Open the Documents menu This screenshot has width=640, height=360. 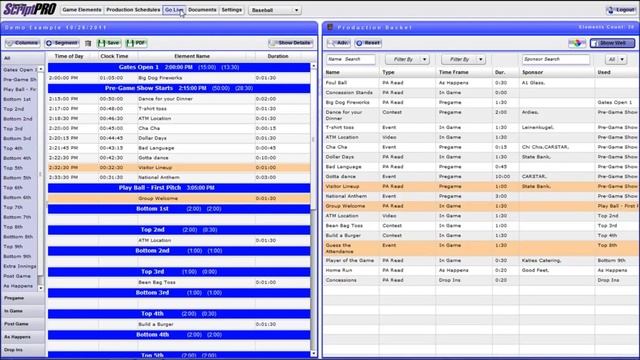[x=202, y=10]
